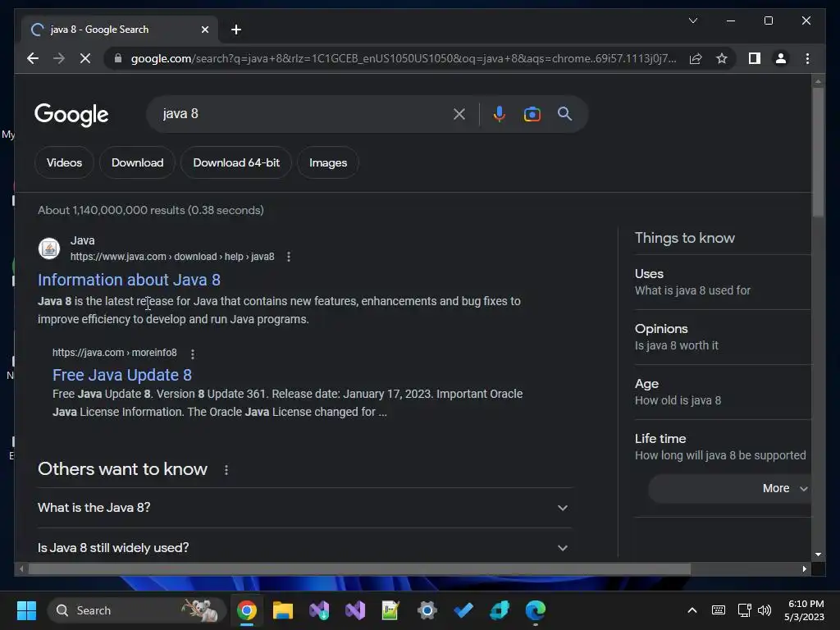Open touch keyboard tray icon

(719, 610)
